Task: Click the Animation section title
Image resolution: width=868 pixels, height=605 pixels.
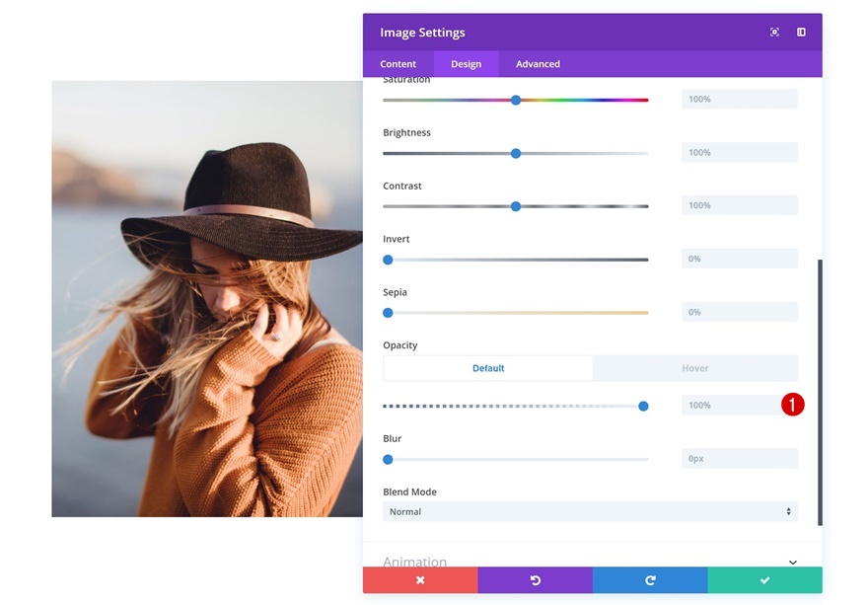Action: pyautogui.click(x=414, y=562)
